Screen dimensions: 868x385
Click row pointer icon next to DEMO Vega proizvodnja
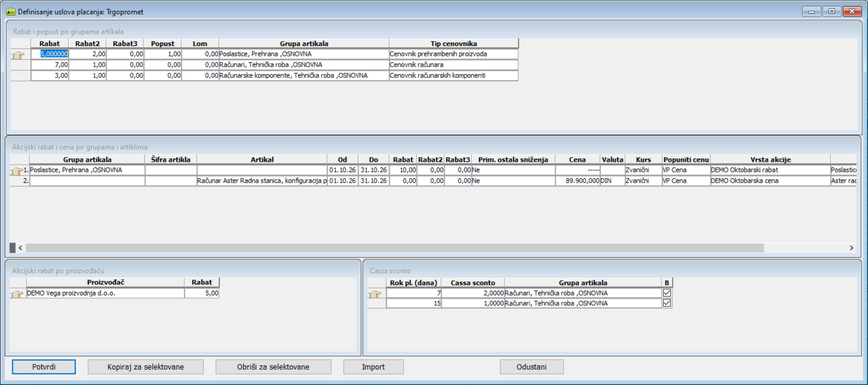pyautogui.click(x=17, y=294)
